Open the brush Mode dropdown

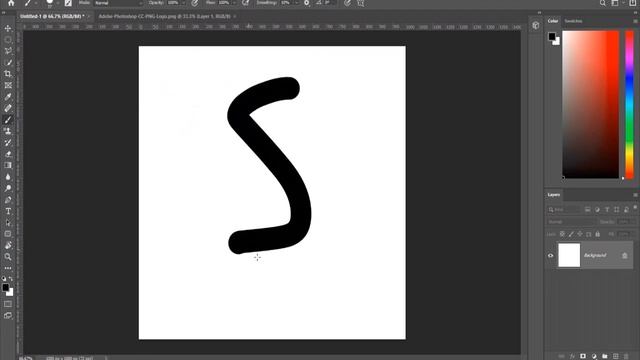[118, 3]
